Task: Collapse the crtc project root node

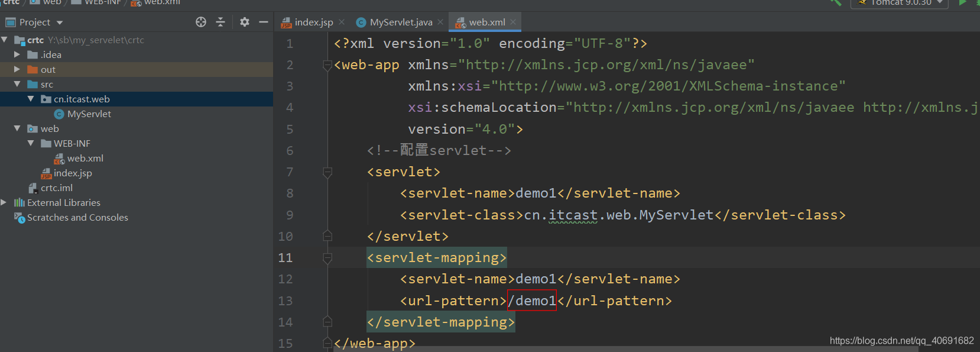Action: pyautogui.click(x=5, y=40)
